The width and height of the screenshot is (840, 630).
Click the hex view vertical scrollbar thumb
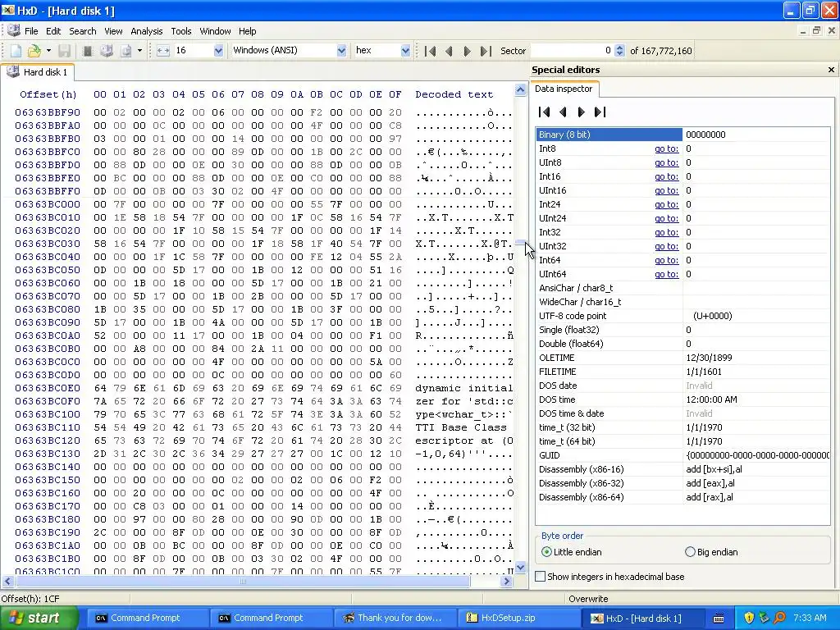520,243
